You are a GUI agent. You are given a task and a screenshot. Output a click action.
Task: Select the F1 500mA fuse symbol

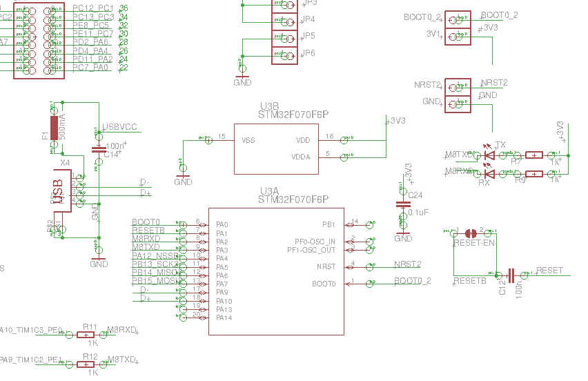[53, 128]
